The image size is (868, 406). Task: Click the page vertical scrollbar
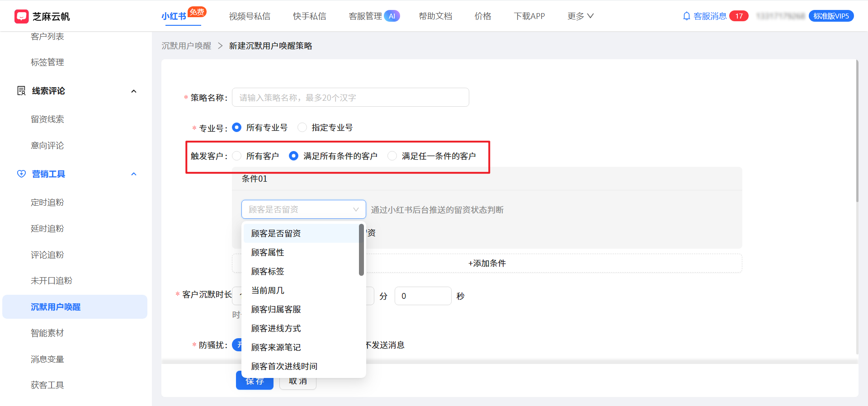click(857, 131)
